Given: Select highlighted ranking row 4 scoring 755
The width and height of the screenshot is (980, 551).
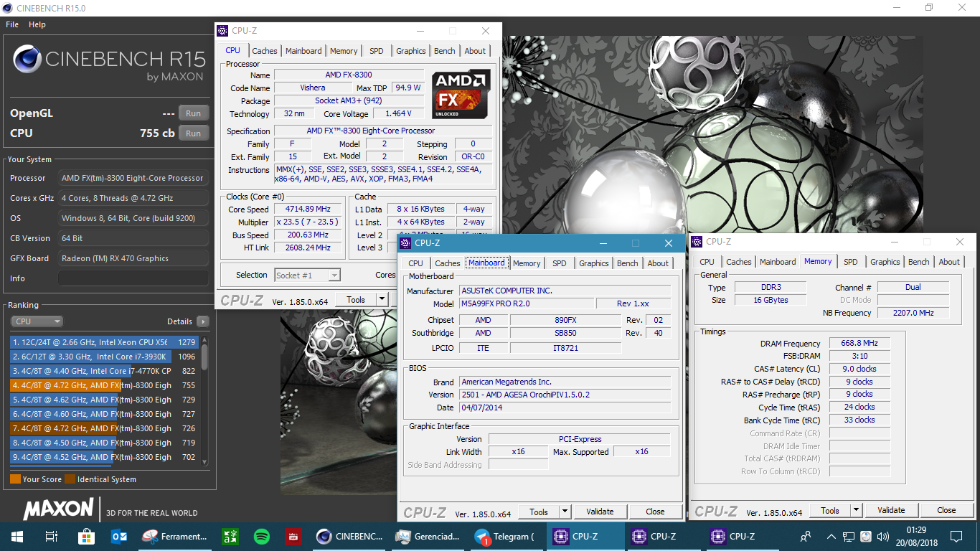Looking at the screenshot, I should pos(105,385).
